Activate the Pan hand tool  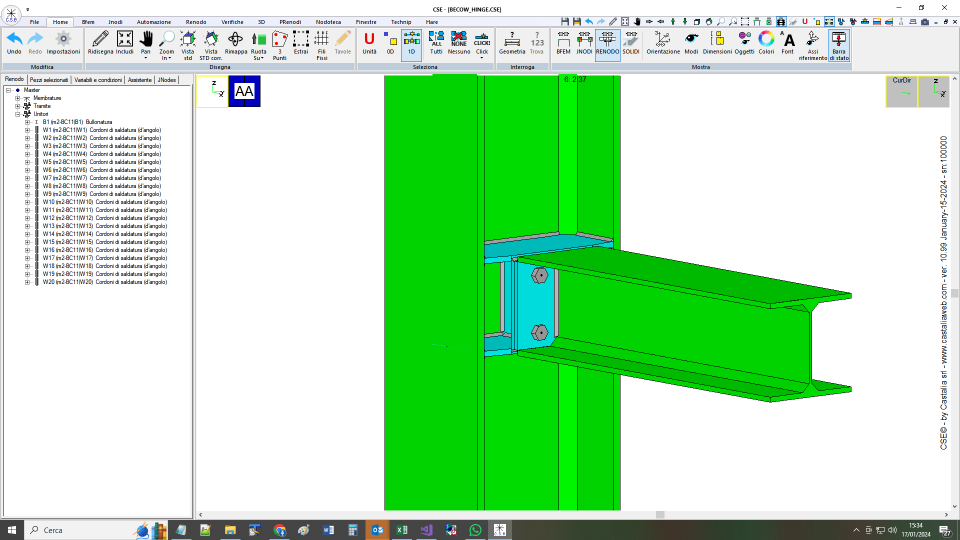(146, 43)
